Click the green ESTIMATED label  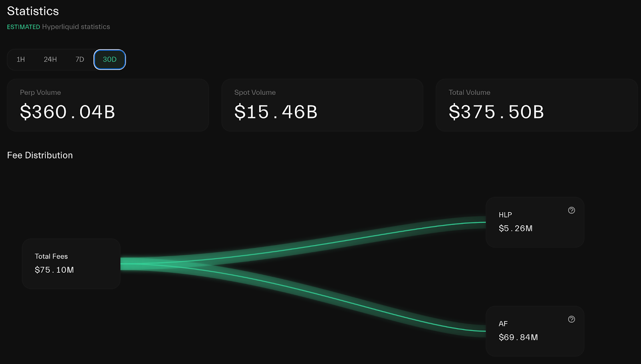point(24,27)
